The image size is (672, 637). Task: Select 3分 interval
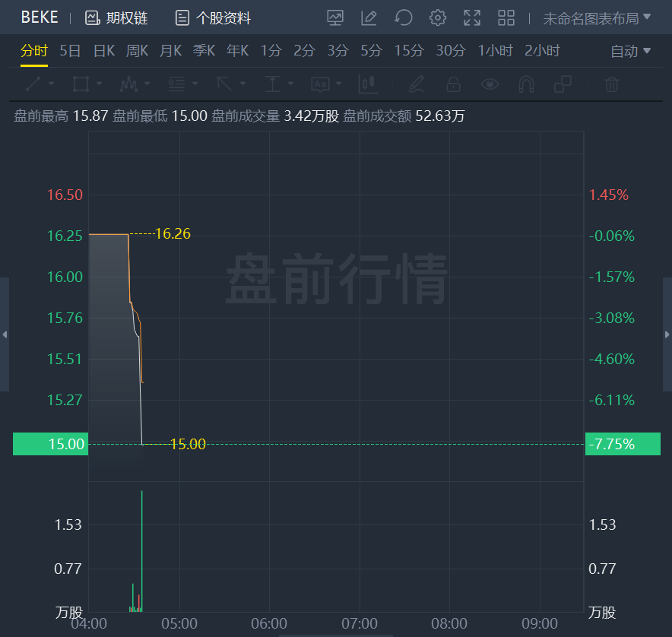click(338, 51)
